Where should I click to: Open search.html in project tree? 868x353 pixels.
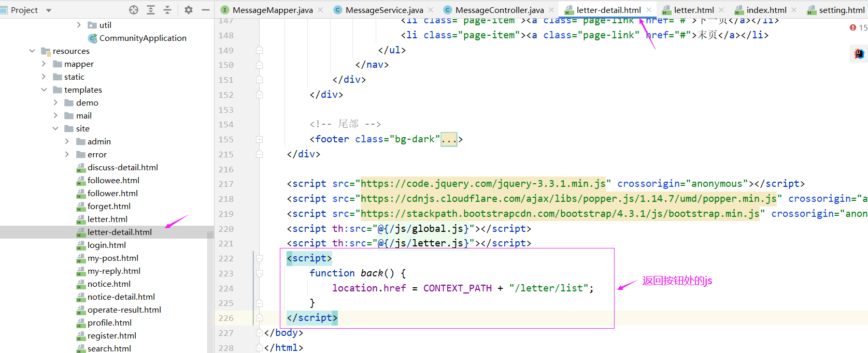(109, 348)
